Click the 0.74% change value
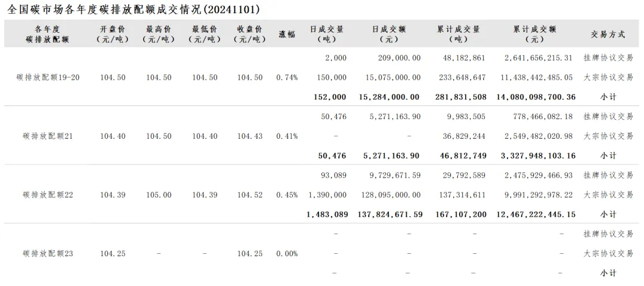Screen dimensions: 644x286 287,77
